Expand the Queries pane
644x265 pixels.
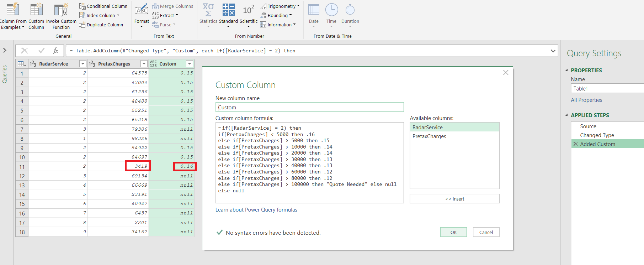pyautogui.click(x=5, y=51)
